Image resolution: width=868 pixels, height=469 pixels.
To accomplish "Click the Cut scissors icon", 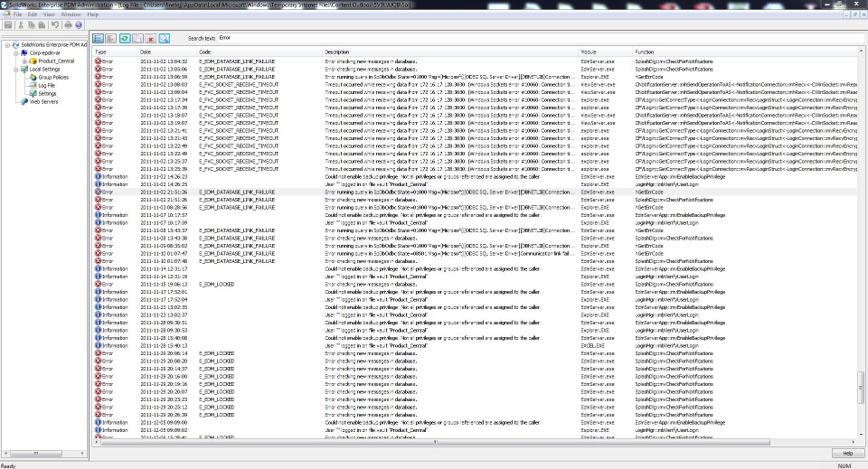I will 21,25.
